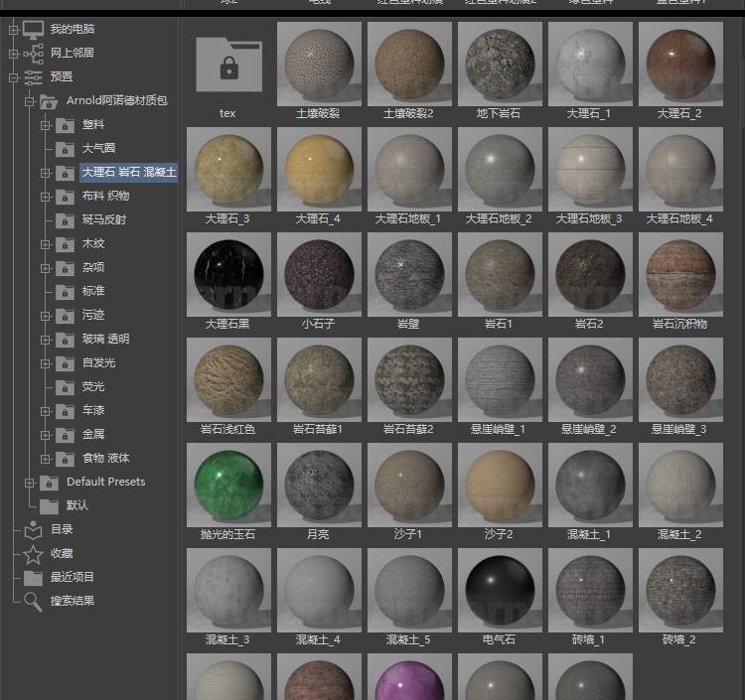Click the 收藏 favorites star icon
The height and width of the screenshot is (700, 745).
[x=33, y=554]
